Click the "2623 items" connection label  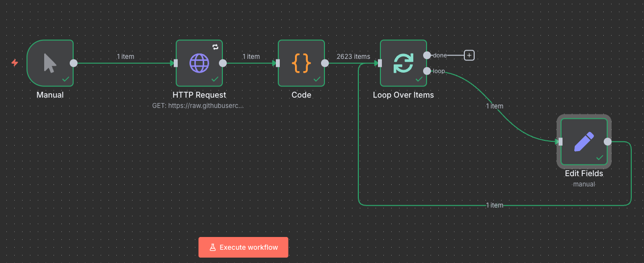[x=353, y=56]
